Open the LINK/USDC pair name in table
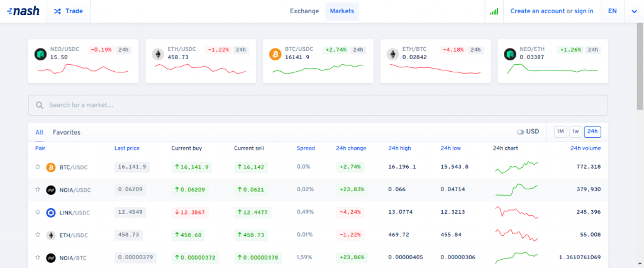Screen dimensions: 644x268 (x=75, y=213)
